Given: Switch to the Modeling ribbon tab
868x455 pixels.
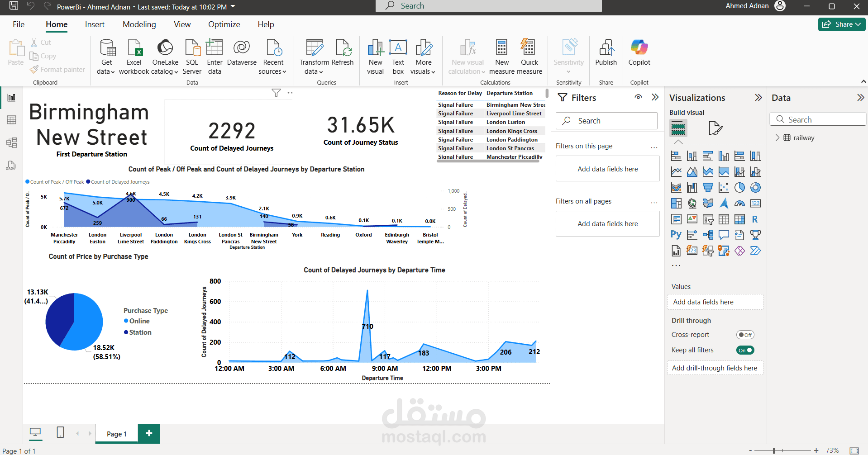Looking at the screenshot, I should coord(139,24).
